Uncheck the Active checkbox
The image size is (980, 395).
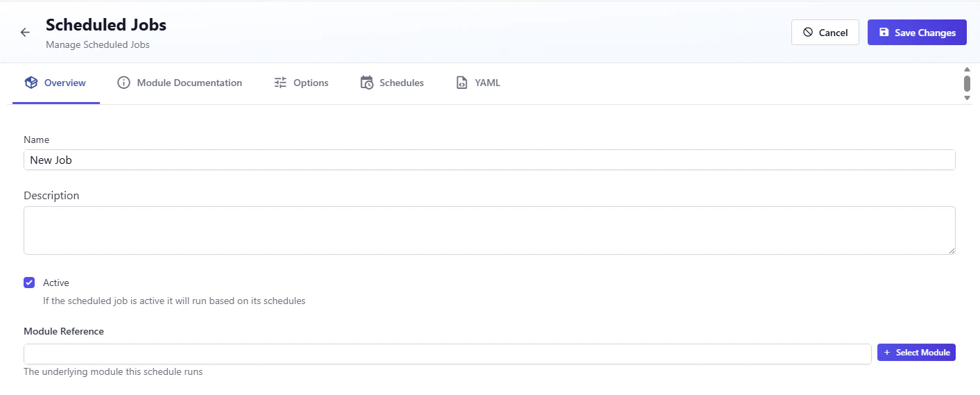(29, 283)
